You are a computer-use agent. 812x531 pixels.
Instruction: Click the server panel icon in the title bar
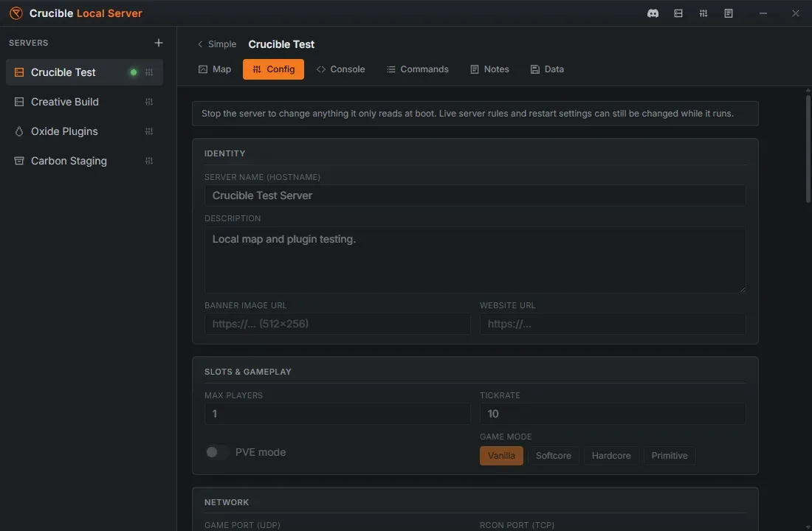coord(678,13)
